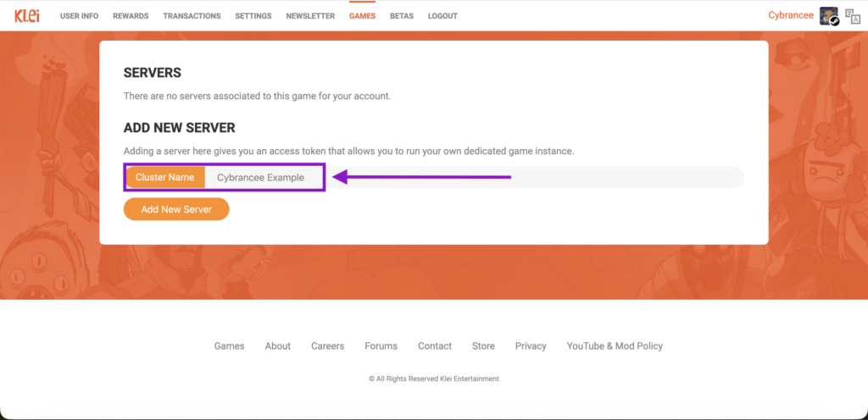Open the Forums footer link
Screen dimensions: 868x420
[x=381, y=346]
